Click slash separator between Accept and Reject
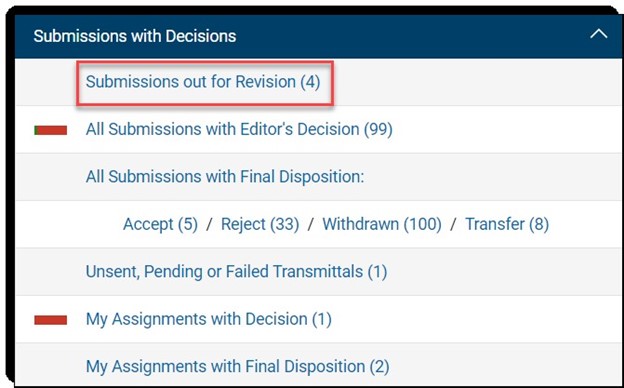The height and width of the screenshot is (388, 624). pos(209,224)
